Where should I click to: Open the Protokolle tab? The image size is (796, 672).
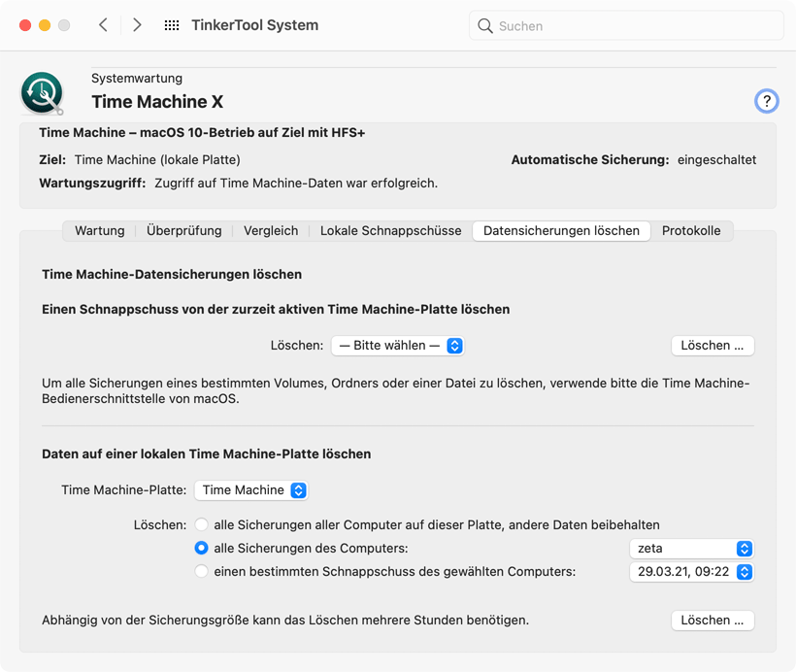pos(691,230)
